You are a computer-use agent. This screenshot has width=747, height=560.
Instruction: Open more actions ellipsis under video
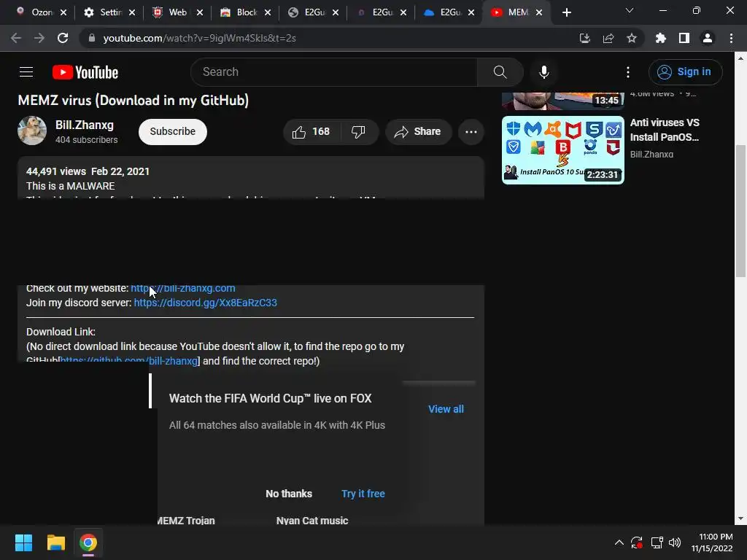[471, 132]
